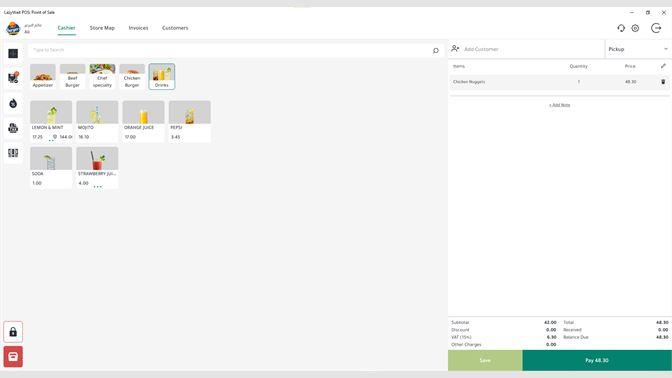Click the quantity 1 of Chicken Nuggets
The image size is (672, 378).
pyautogui.click(x=579, y=82)
